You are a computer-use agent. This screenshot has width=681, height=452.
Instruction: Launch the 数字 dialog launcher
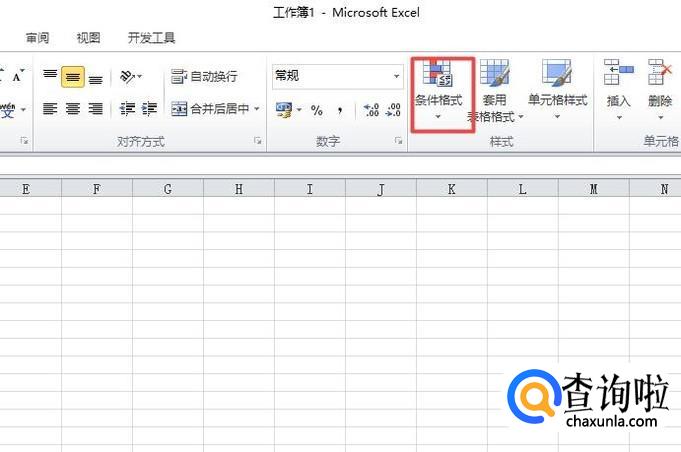(x=398, y=140)
